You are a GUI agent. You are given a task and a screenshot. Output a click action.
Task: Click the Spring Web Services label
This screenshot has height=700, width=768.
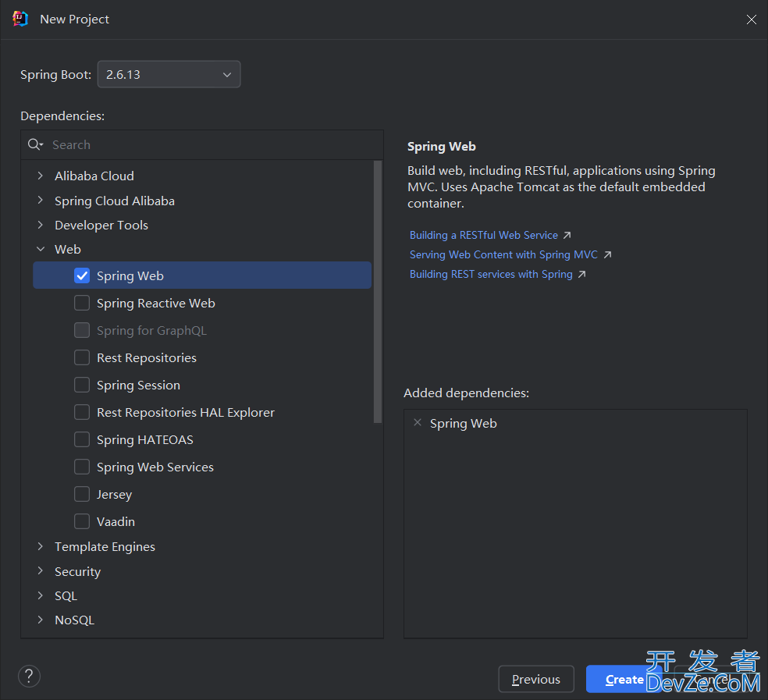155,467
